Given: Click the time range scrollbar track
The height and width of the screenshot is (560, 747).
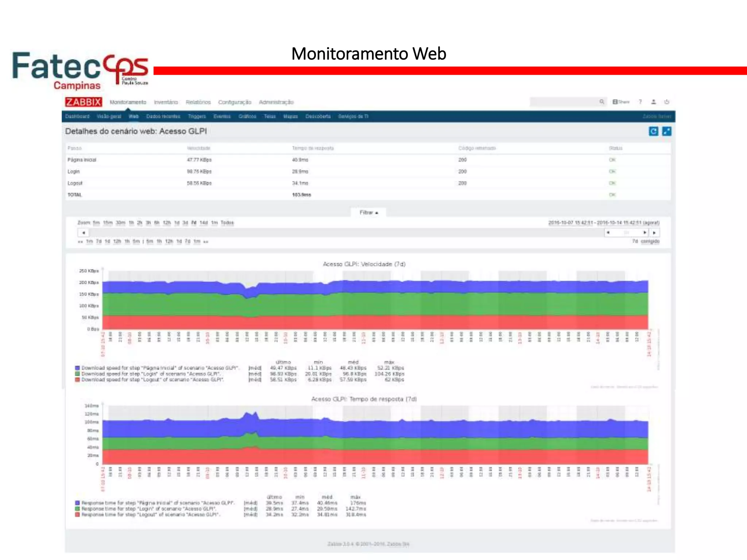Looking at the screenshot, I should (343, 233).
